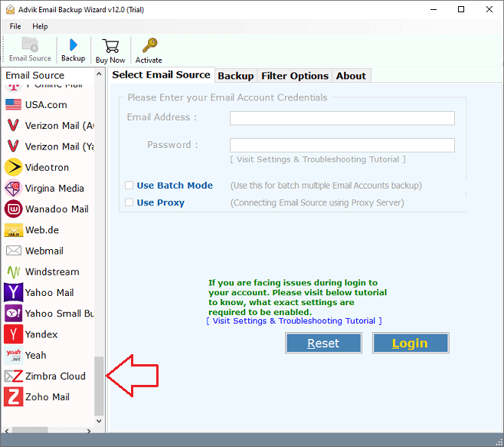504x447 pixels.
Task: Click the Password input field
Action: (x=342, y=145)
